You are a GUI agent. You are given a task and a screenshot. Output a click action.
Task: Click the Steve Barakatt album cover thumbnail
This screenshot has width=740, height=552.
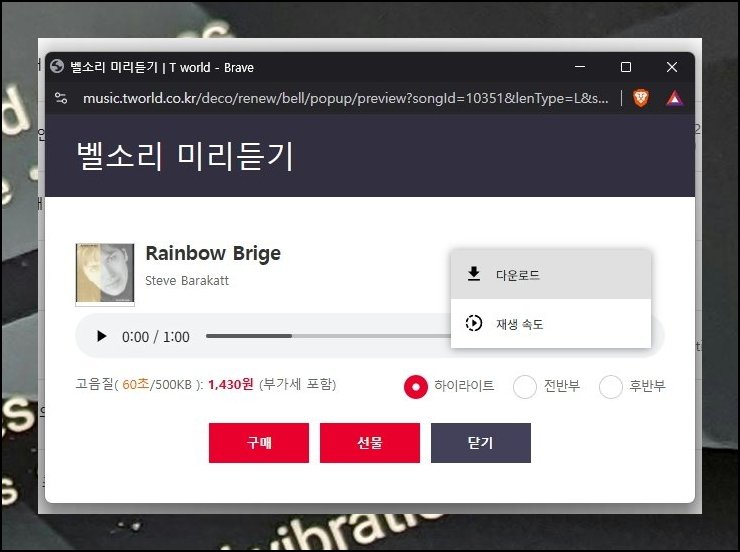[x=105, y=274]
